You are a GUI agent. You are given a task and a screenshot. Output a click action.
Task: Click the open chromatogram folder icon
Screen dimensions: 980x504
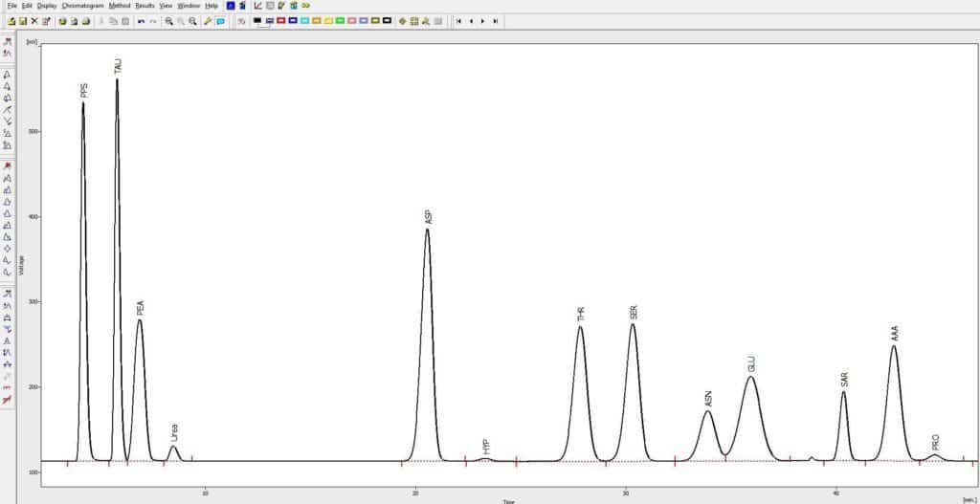click(11, 21)
